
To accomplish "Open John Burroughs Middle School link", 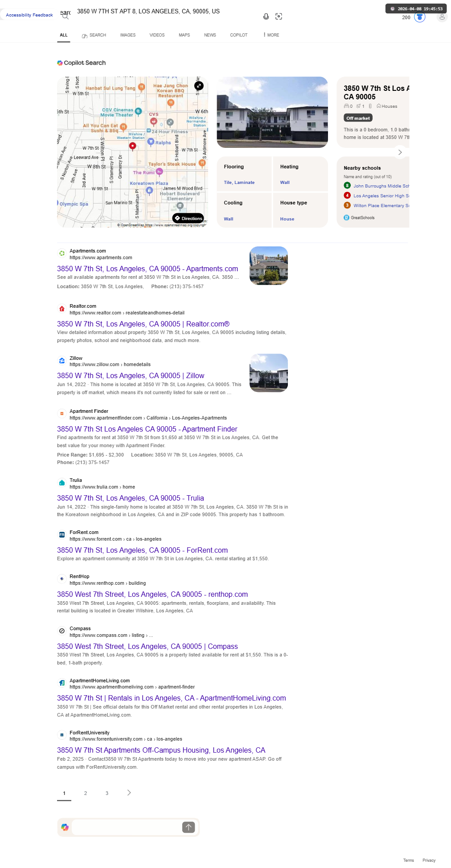I will [381, 186].
